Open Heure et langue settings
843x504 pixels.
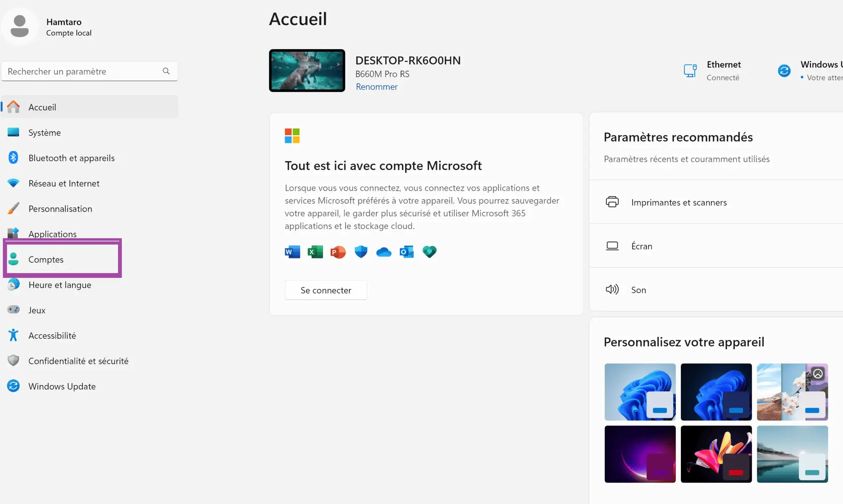pyautogui.click(x=60, y=285)
